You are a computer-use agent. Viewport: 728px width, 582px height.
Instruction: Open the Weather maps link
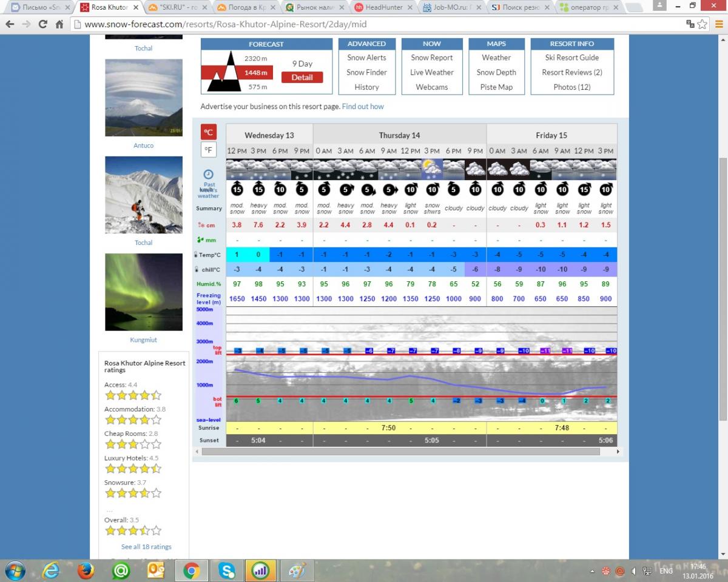tap(496, 58)
